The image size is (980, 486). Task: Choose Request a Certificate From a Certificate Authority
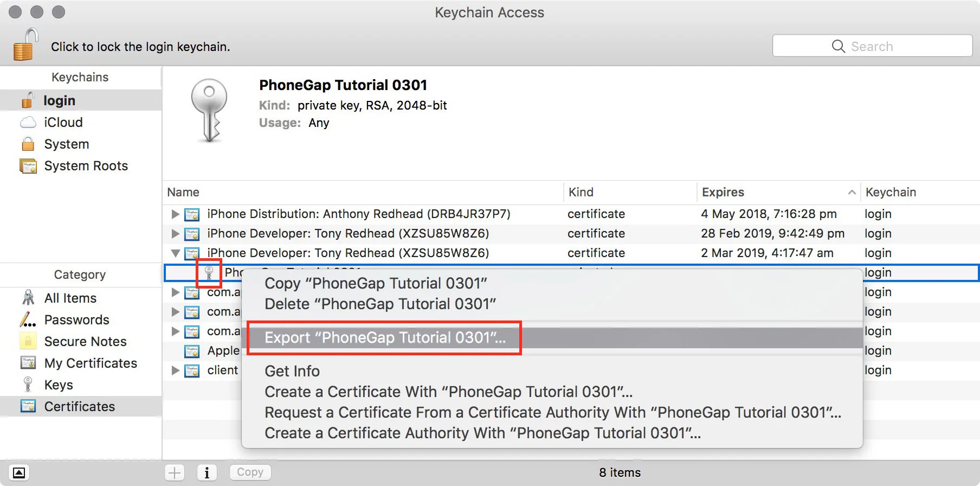point(552,412)
